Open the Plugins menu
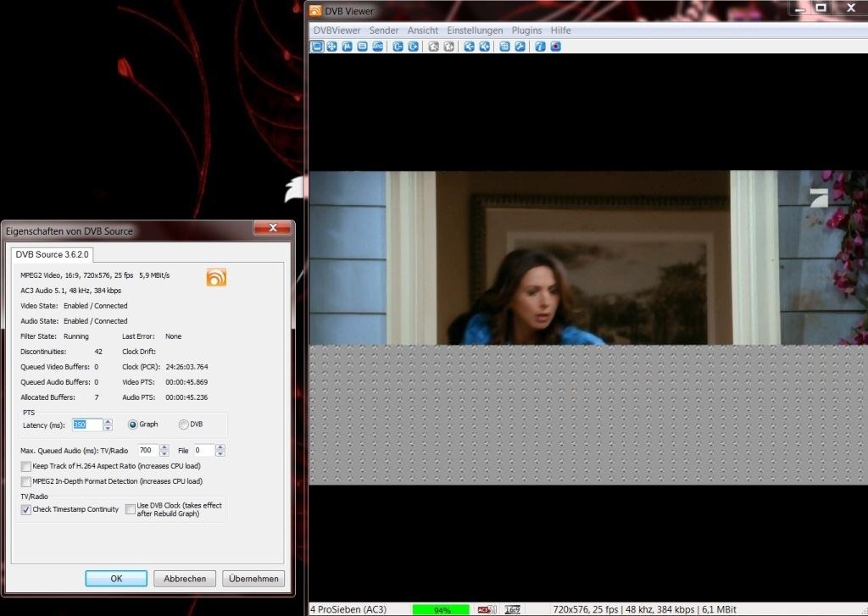This screenshot has width=868, height=616. 526,31
